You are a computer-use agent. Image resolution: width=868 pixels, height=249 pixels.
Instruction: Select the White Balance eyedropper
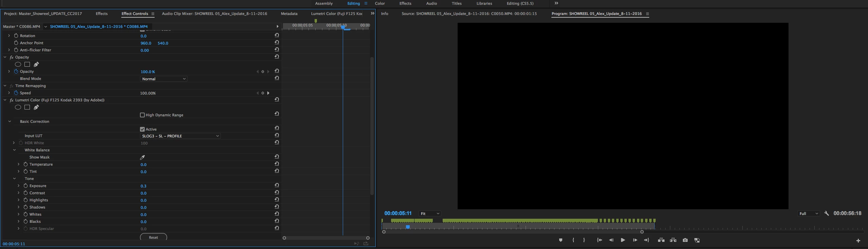click(x=142, y=157)
